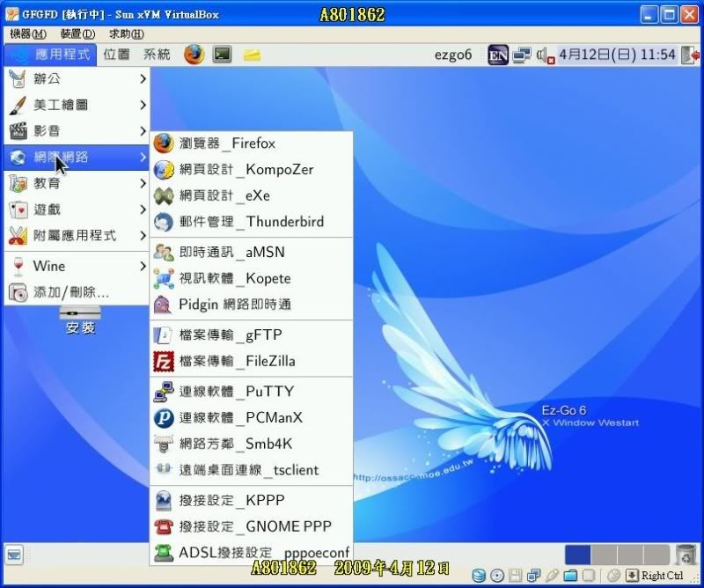Click the Firefox icon in the submenu
704x588 pixels.
(164, 143)
